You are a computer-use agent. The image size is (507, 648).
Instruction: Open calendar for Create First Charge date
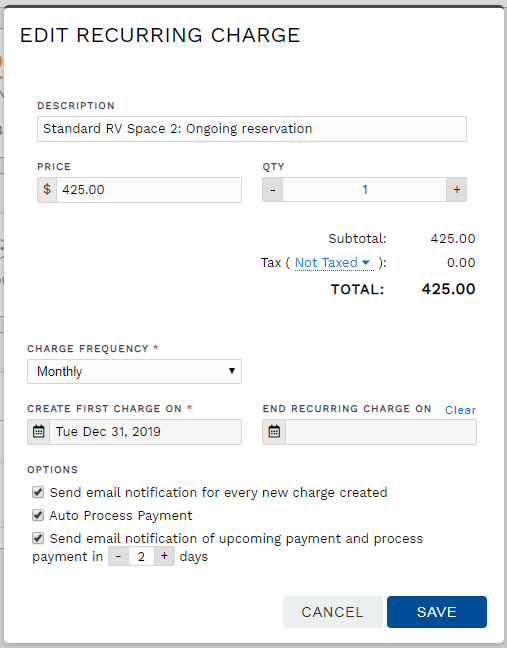[38, 432]
